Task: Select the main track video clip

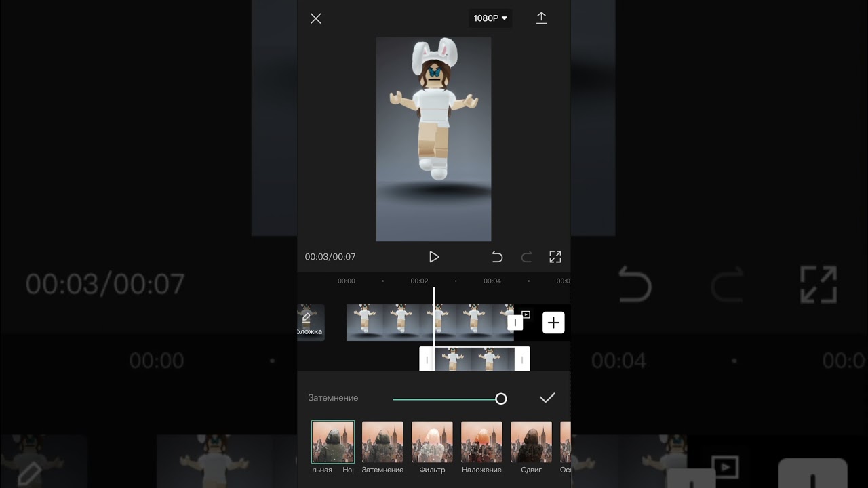Action: pos(430,323)
